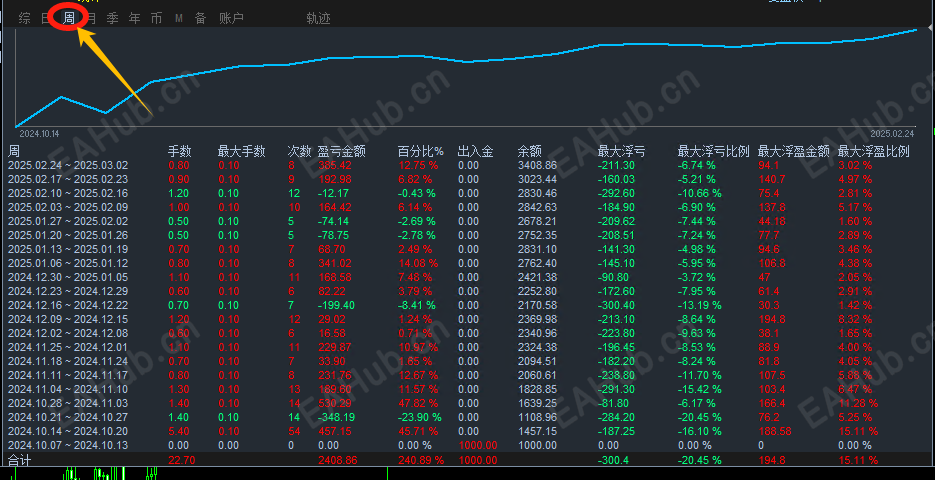
Task: Click the 余额 column header
Action: point(530,151)
